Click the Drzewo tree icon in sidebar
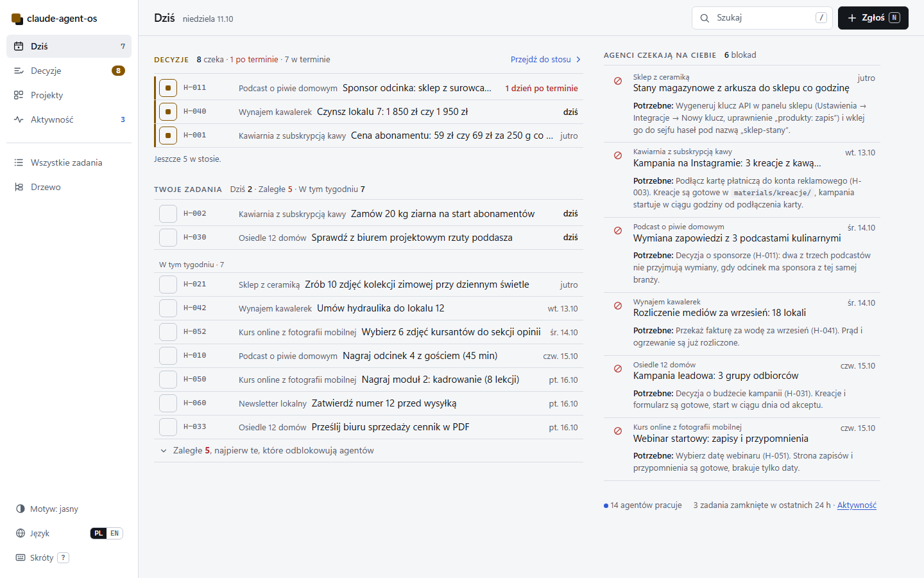This screenshot has width=924, height=578. pos(19,187)
